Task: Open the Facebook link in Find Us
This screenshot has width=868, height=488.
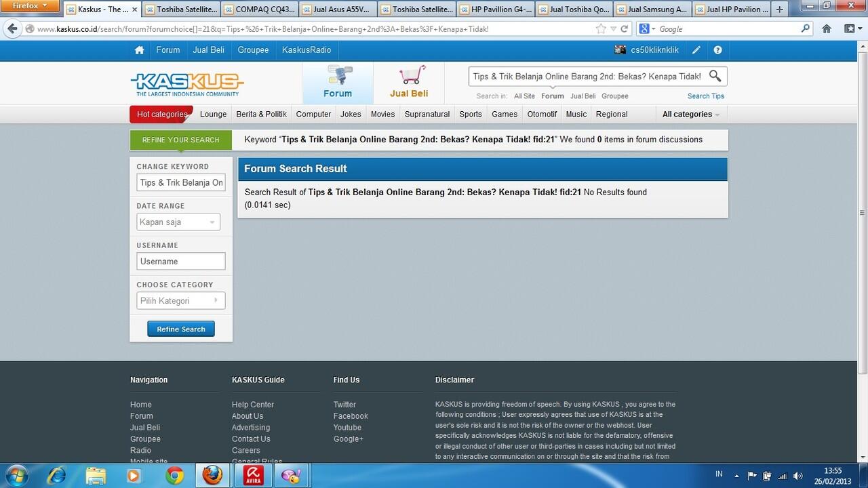Action: coord(351,416)
